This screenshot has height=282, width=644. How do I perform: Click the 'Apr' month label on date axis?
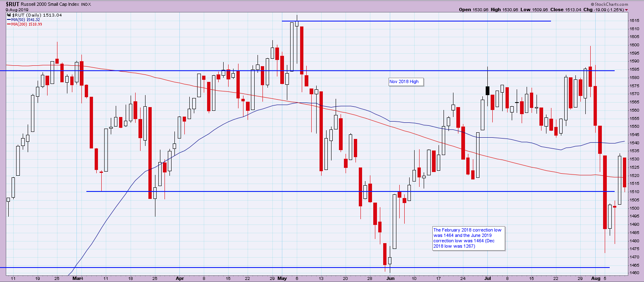click(x=179, y=279)
